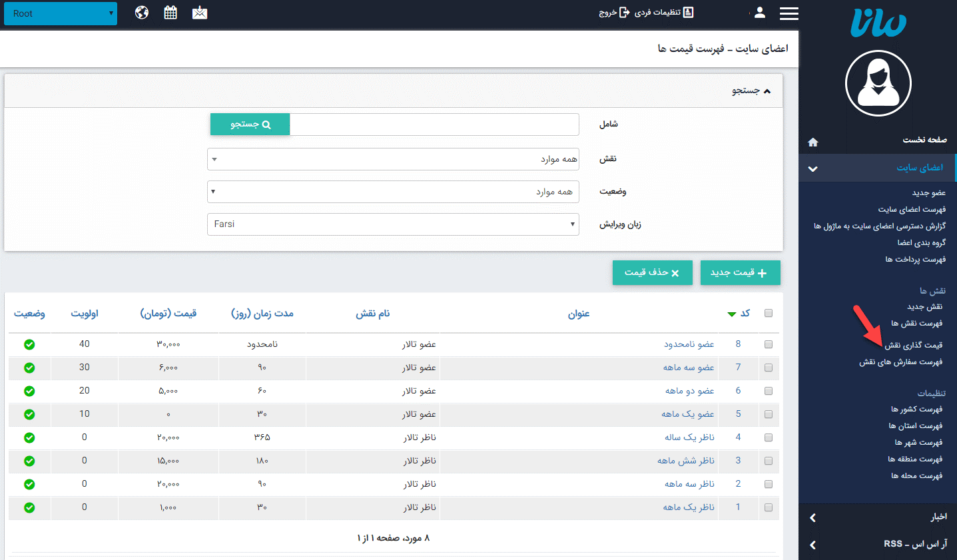Viewport: 957px width, 560px height.
Task: Open the نقش dropdown showing همه موارد
Action: pyautogui.click(x=393, y=158)
